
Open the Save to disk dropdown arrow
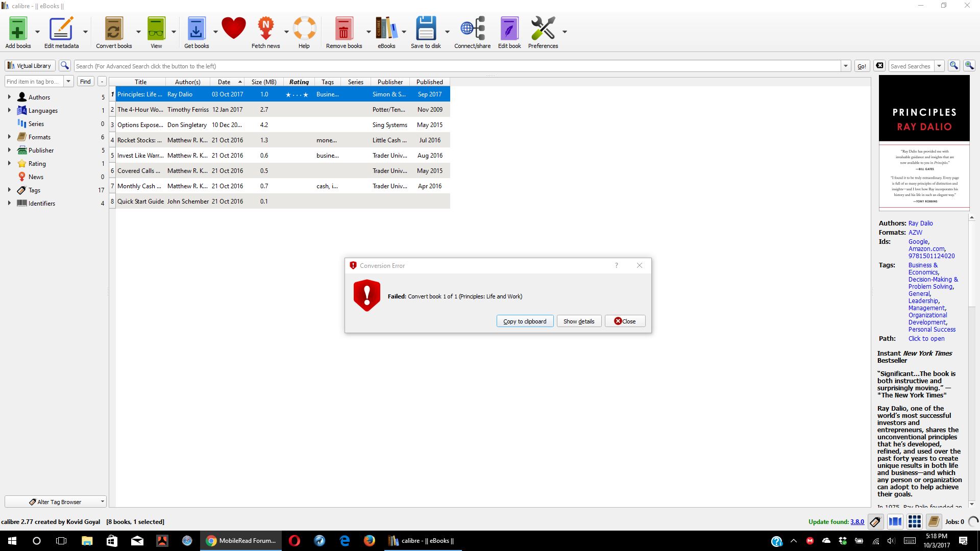[x=447, y=32]
